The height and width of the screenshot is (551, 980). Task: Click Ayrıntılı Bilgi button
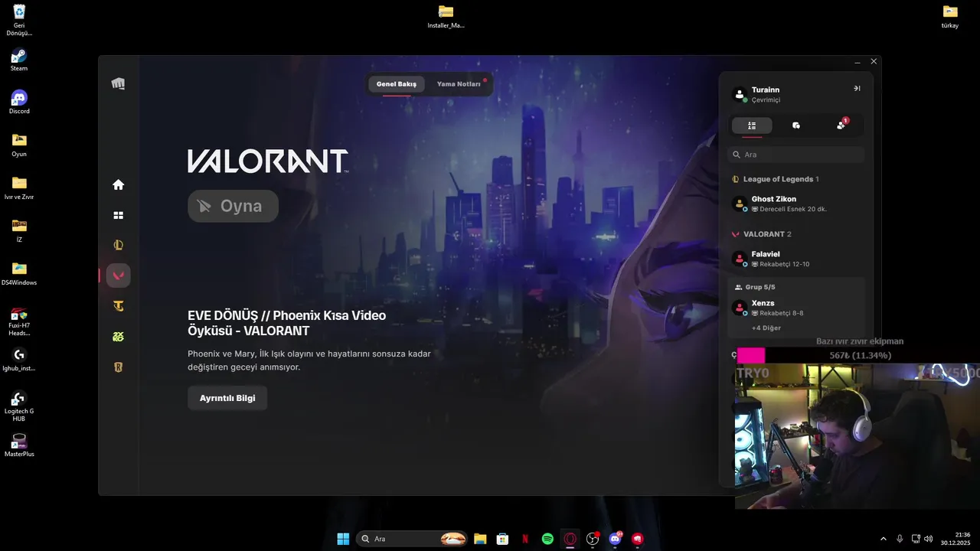(227, 398)
